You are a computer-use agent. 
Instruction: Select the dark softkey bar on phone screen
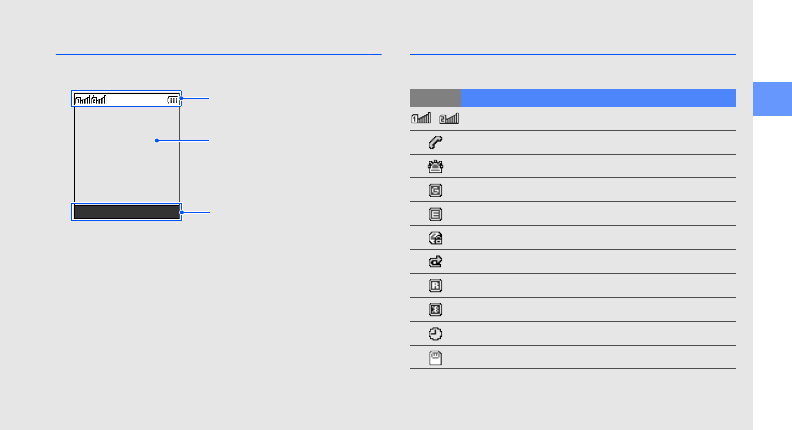click(x=127, y=212)
